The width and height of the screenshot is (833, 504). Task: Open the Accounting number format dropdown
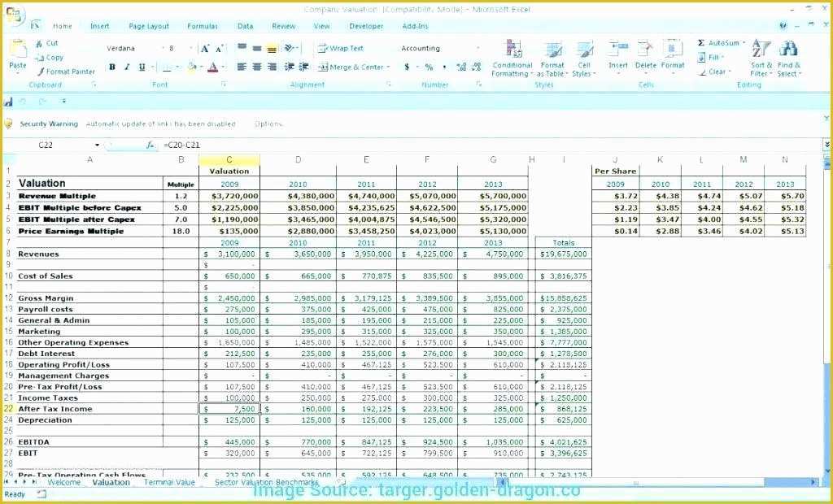(x=478, y=48)
